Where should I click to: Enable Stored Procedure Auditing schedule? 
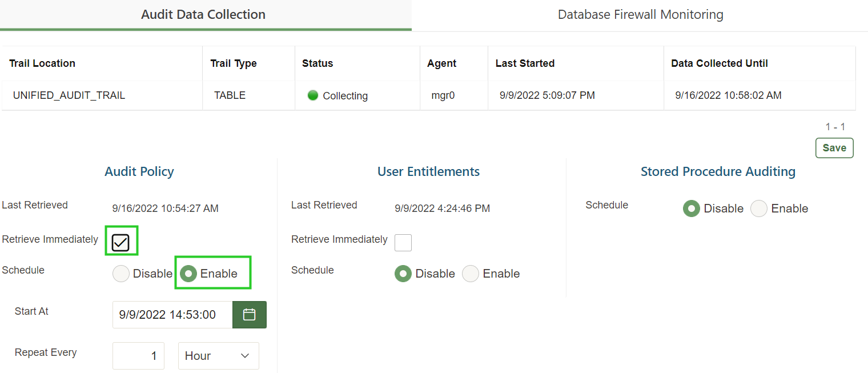pyautogui.click(x=758, y=208)
